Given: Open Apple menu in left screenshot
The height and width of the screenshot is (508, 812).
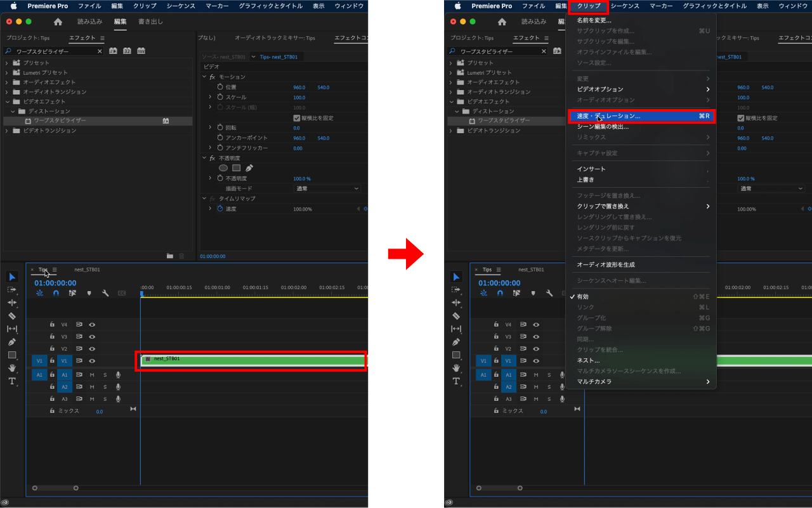Looking at the screenshot, I should click(x=13, y=6).
